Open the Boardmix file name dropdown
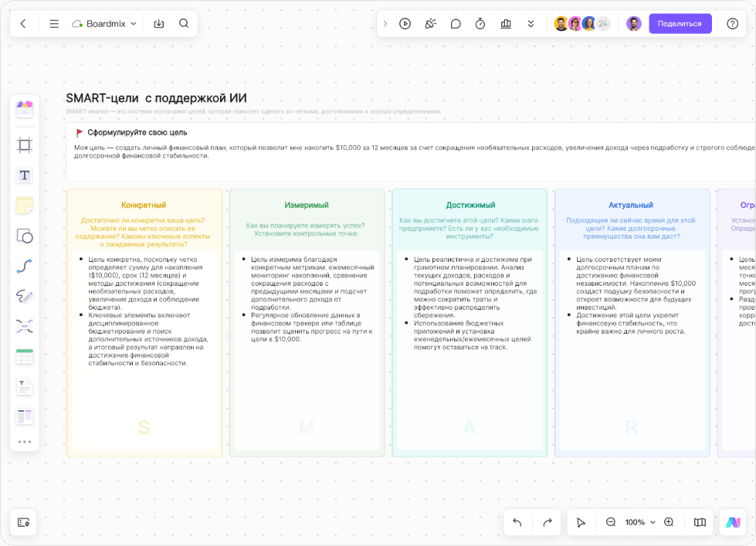The width and height of the screenshot is (756, 546). 104,24
